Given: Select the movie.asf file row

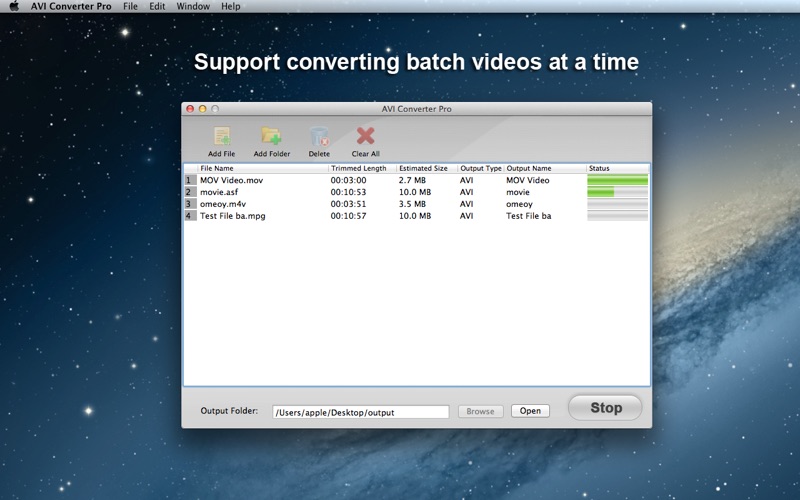Looking at the screenshot, I should pyautogui.click(x=416, y=192).
